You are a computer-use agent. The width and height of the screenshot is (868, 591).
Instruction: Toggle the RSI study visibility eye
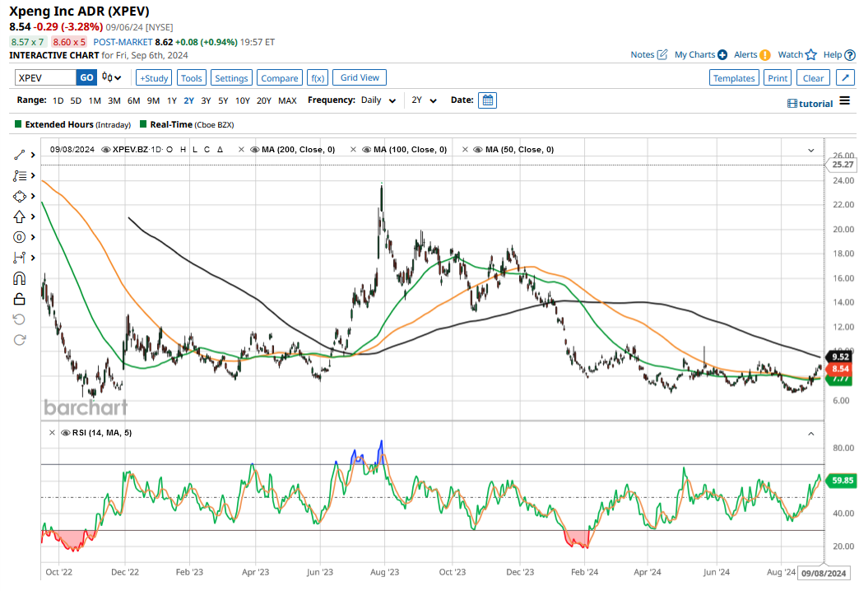[65, 433]
